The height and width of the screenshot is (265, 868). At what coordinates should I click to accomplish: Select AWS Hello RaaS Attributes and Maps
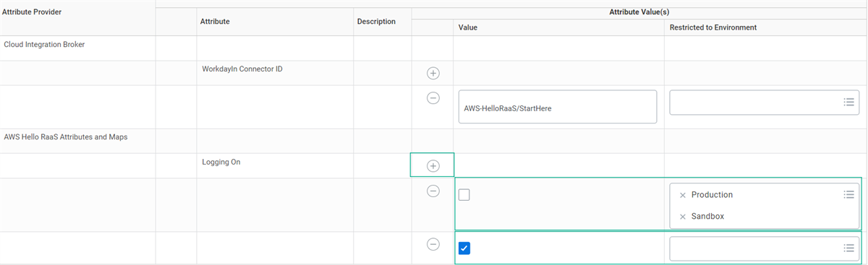pos(66,136)
